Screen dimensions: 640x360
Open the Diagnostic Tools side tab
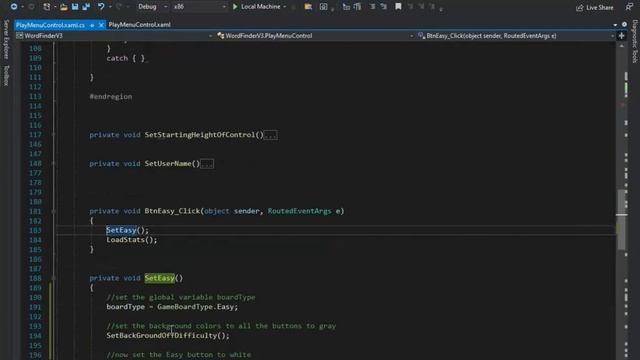pyautogui.click(x=635, y=42)
